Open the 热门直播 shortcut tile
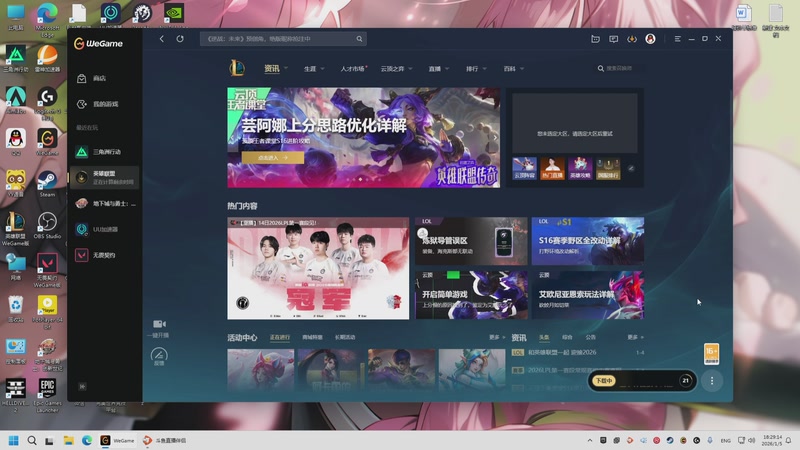This screenshot has width=800, height=450. tap(552, 168)
